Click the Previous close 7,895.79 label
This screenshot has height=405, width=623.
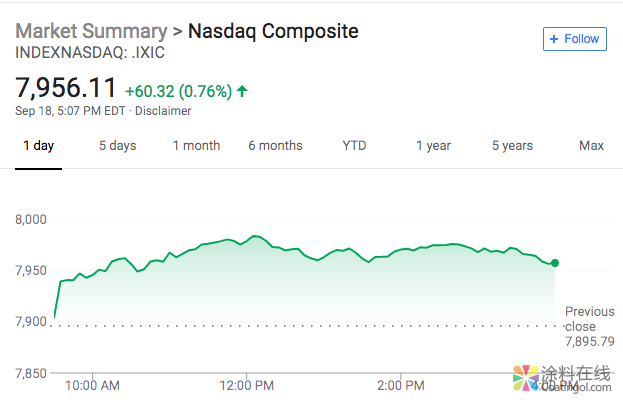tap(589, 327)
